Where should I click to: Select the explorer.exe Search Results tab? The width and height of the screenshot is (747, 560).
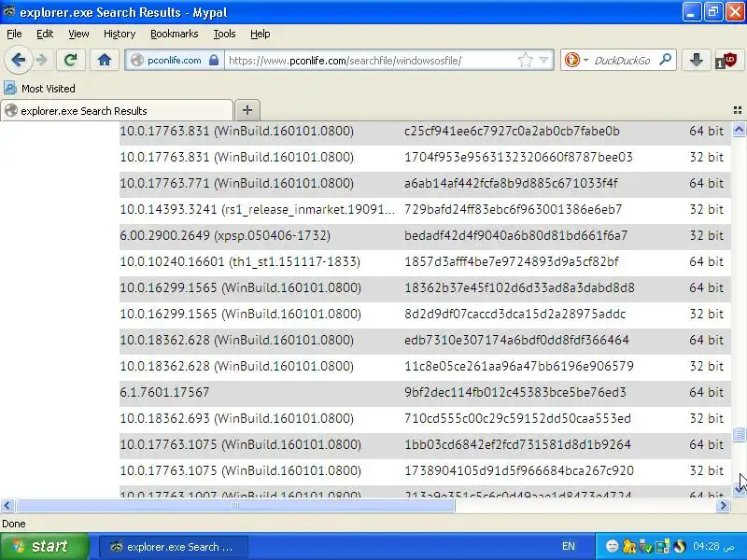coord(117,110)
